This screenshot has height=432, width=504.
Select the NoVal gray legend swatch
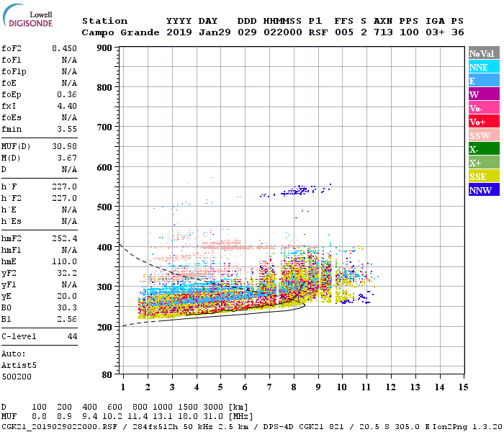pyautogui.click(x=484, y=53)
